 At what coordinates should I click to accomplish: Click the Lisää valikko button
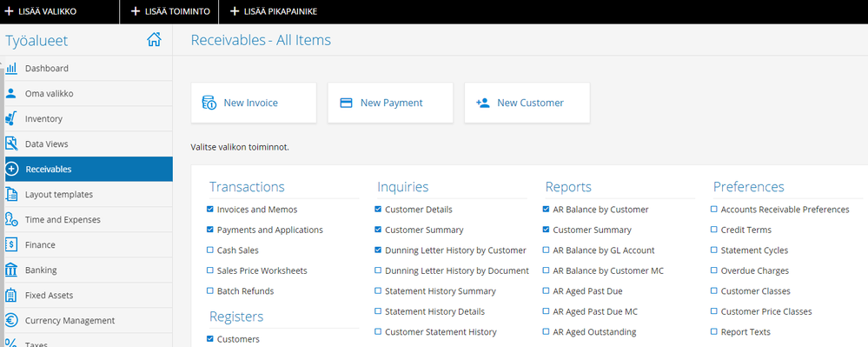point(41,11)
